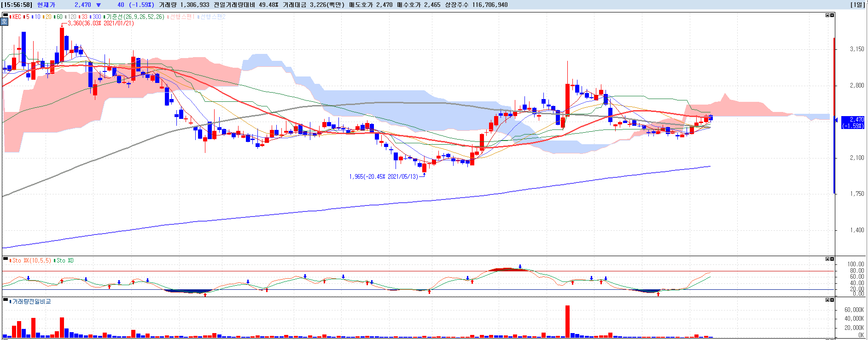The width and height of the screenshot is (868, 340).
Task: Close the stochastic panel
Action: pyautogui.click(x=832, y=259)
